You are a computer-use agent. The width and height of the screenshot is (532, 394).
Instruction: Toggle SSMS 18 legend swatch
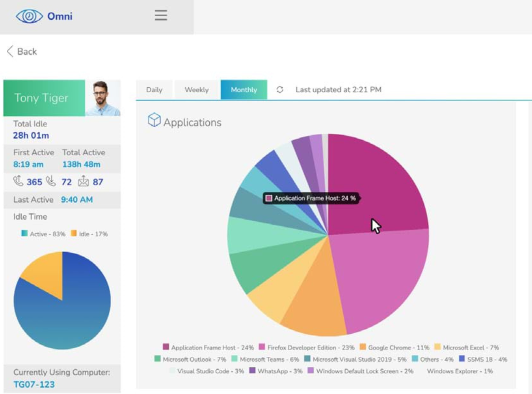[462, 359]
